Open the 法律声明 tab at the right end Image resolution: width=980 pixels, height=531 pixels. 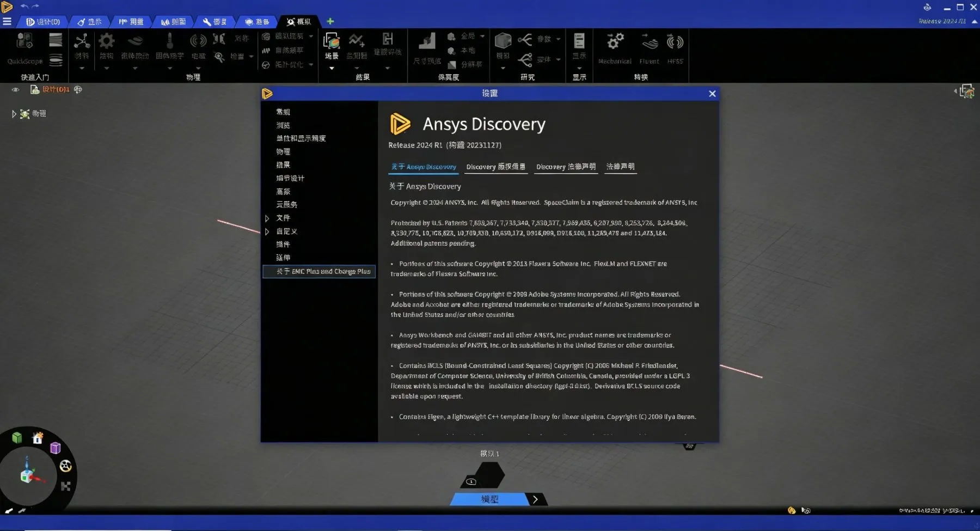click(620, 167)
